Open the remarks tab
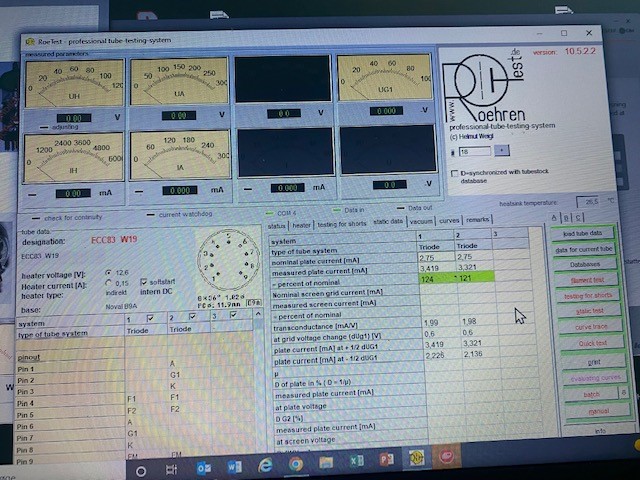This screenshot has width=640, height=480. (x=478, y=219)
